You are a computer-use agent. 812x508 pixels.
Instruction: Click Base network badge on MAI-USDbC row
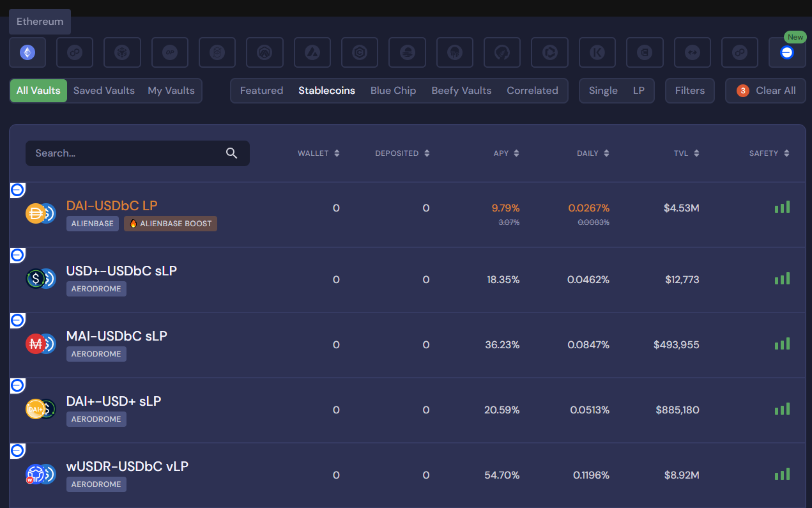click(x=17, y=320)
